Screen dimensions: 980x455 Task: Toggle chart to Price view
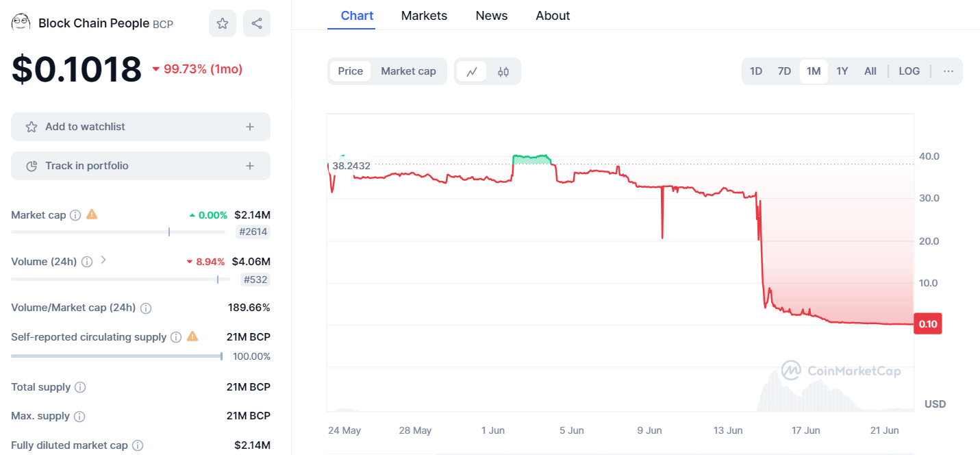(x=350, y=71)
